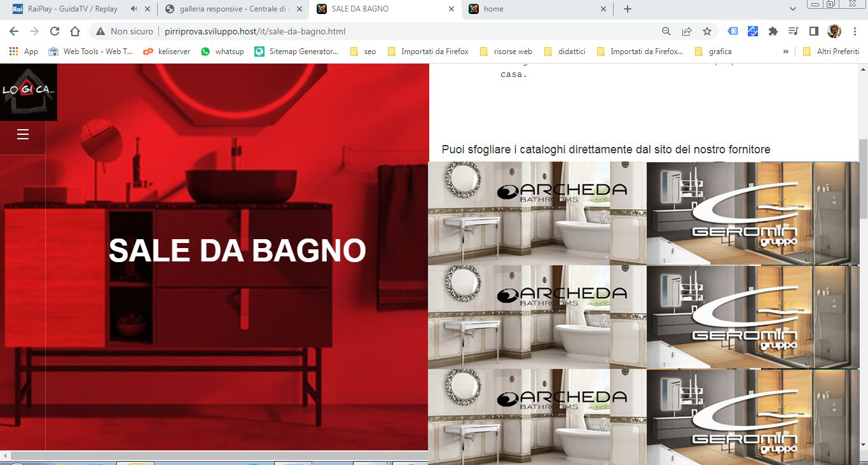Open the topmost Geromin Gruppo catalog banner
The height and width of the screenshot is (465, 868).
(x=753, y=213)
